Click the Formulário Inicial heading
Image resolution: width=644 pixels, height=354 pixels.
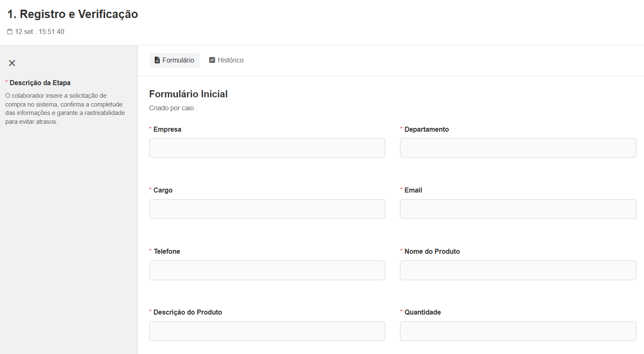pyautogui.click(x=188, y=94)
